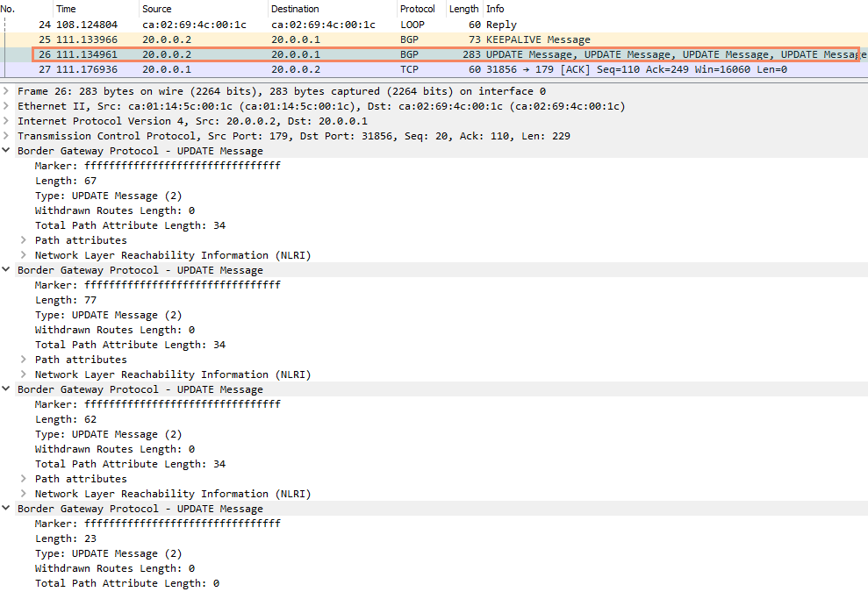
Task: Click the time 111.176936 in packet 27
Action: pos(87,69)
